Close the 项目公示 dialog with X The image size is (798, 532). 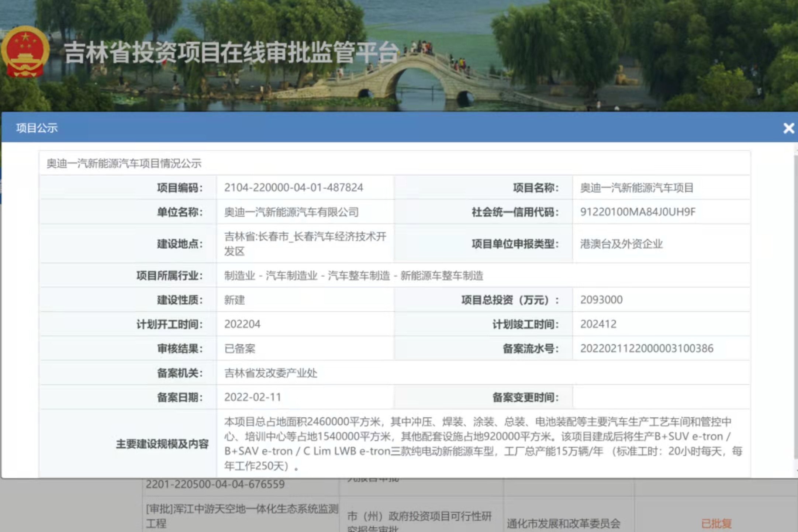[x=788, y=128]
